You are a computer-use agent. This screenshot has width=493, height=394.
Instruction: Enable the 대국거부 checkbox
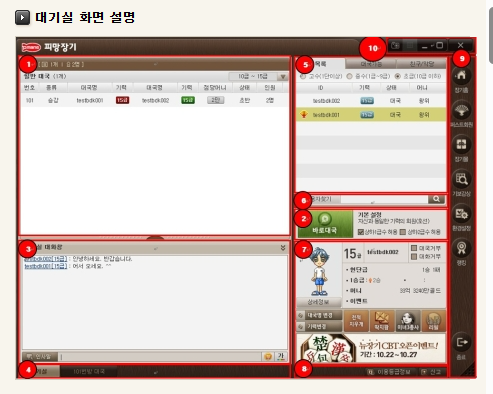click(x=414, y=248)
